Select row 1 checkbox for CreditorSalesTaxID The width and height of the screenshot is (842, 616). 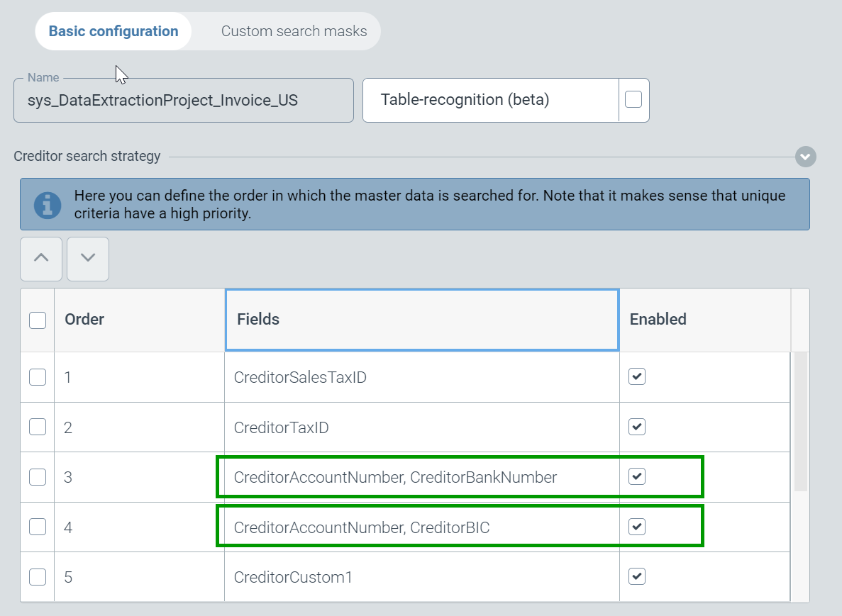pyautogui.click(x=38, y=377)
